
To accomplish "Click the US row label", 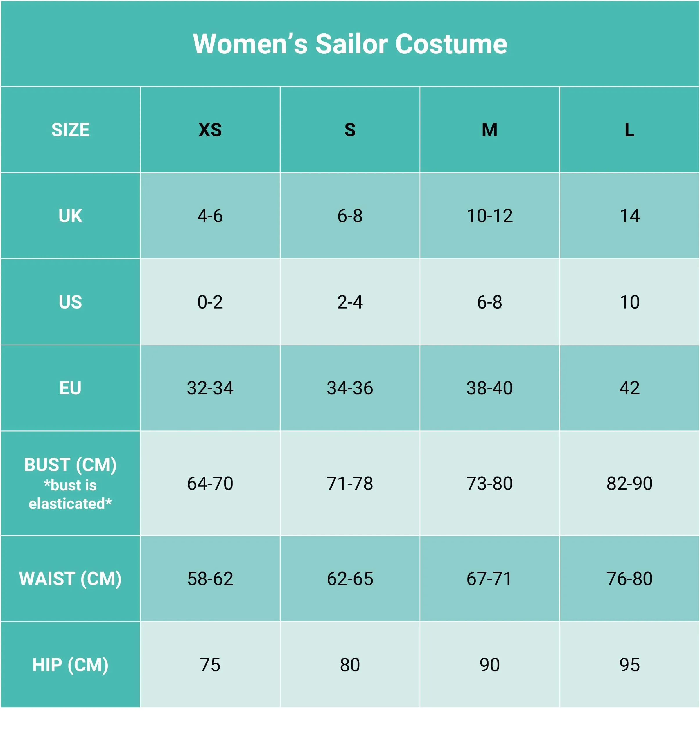I will point(70,302).
